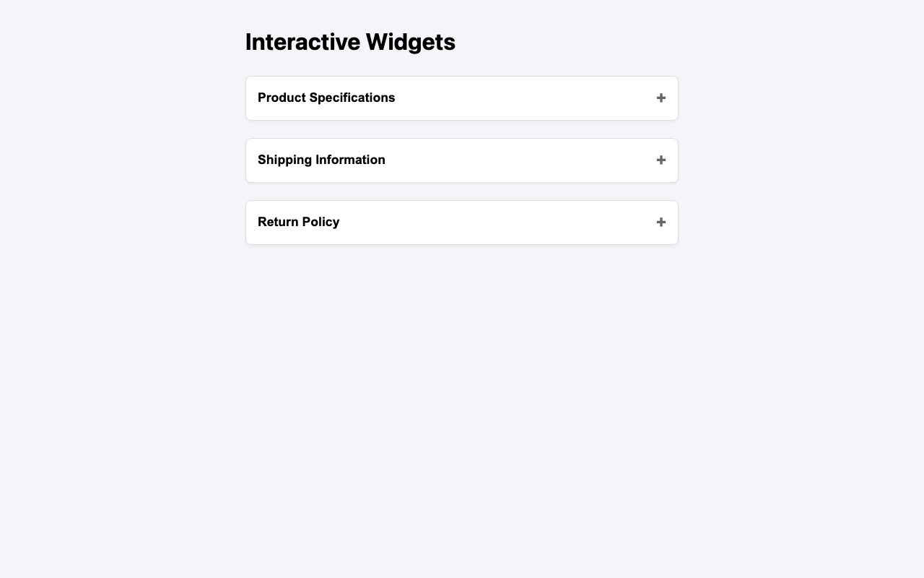The width and height of the screenshot is (924, 578).
Task: Select the Return Policy header text
Action: pyautogui.click(x=299, y=222)
